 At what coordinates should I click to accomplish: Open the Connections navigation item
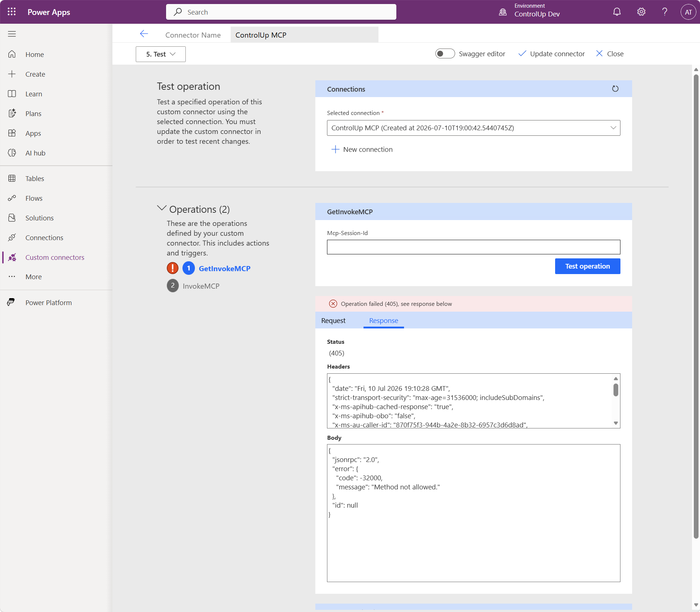pyautogui.click(x=44, y=238)
